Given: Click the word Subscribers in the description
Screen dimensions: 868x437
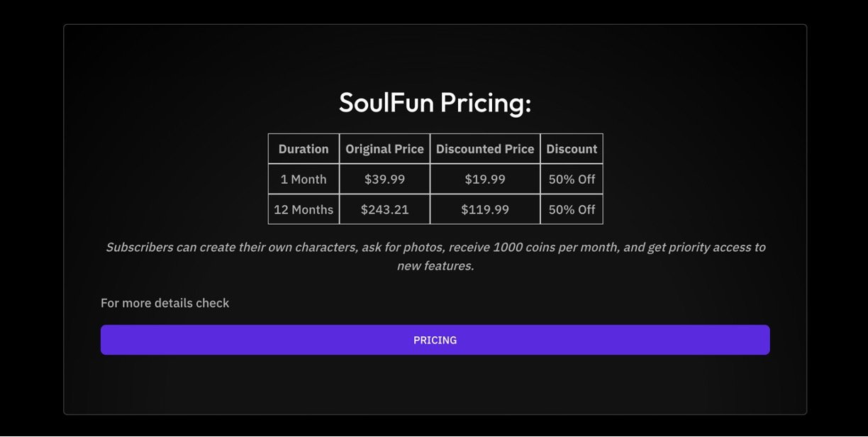Looking at the screenshot, I should [140, 248].
